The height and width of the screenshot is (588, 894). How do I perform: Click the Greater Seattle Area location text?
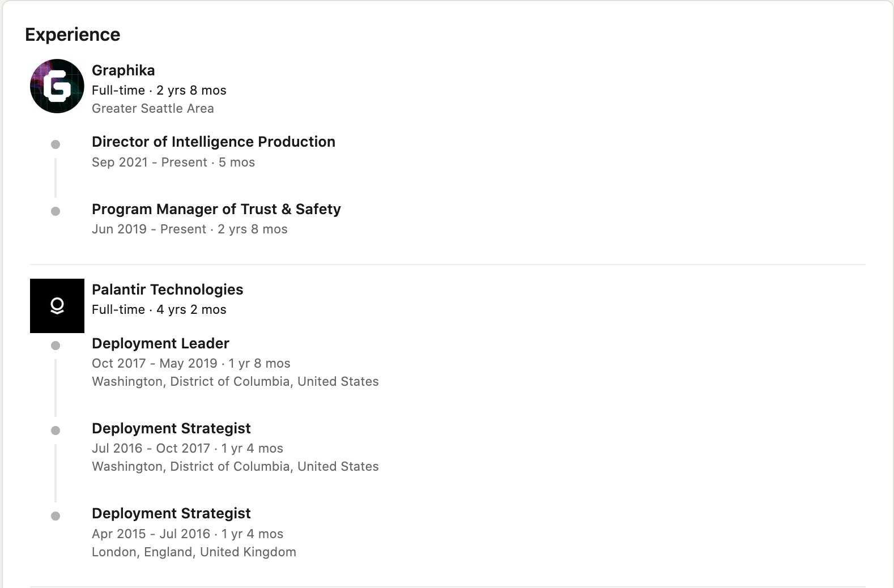coord(153,108)
